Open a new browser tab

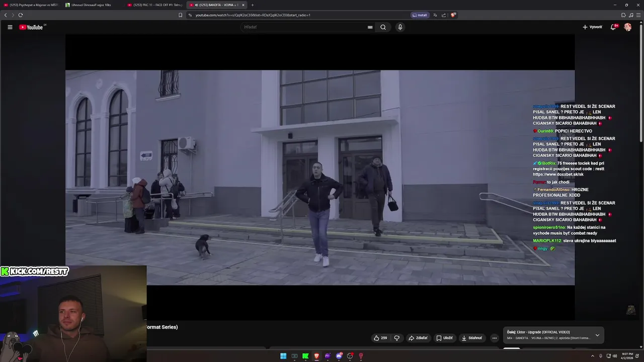(253, 5)
